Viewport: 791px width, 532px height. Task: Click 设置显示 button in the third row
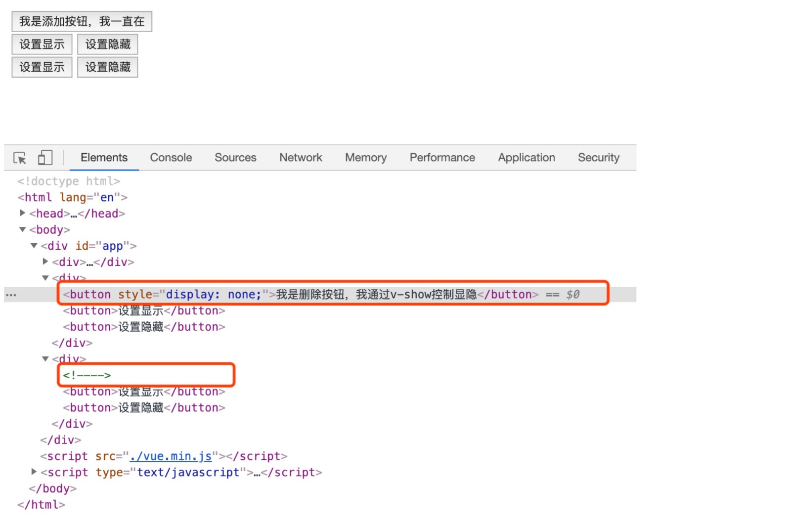coord(42,67)
